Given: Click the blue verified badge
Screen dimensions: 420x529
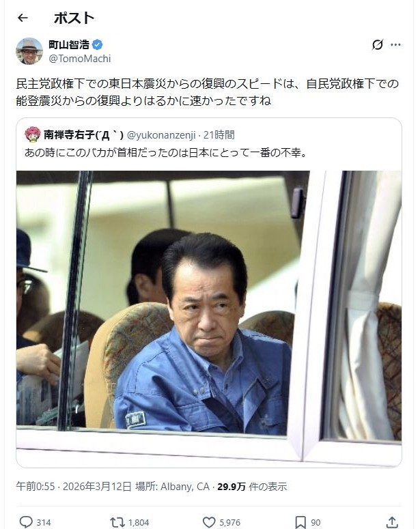Looking at the screenshot, I should [x=98, y=44].
